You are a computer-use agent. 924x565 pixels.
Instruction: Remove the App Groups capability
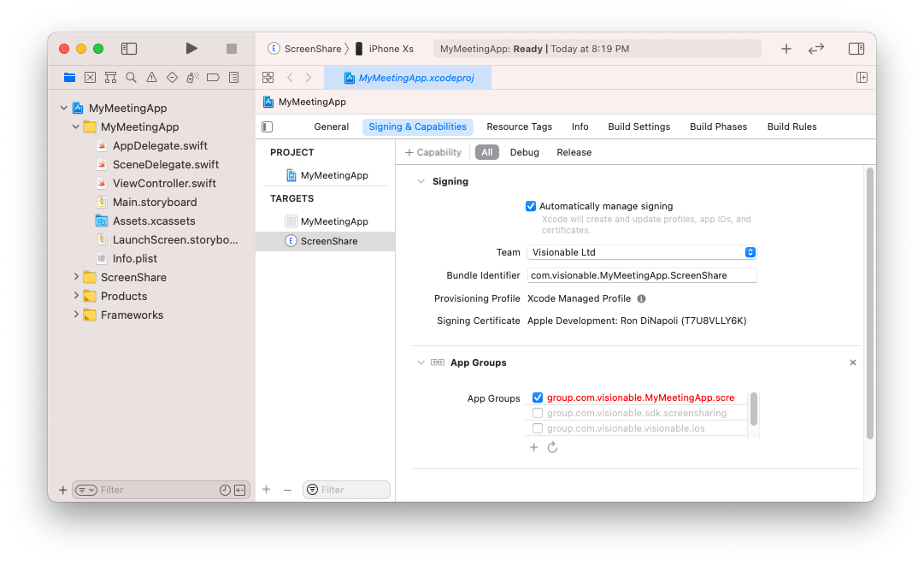pos(853,362)
